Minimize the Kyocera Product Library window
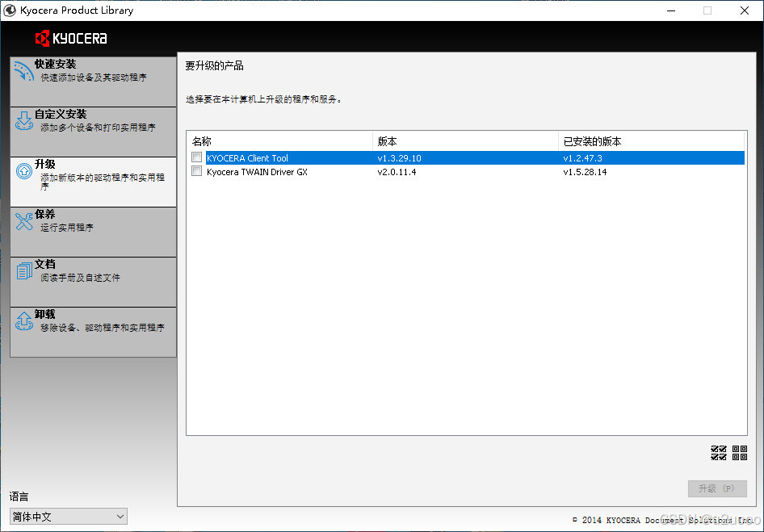This screenshot has width=764, height=532. [x=671, y=10]
